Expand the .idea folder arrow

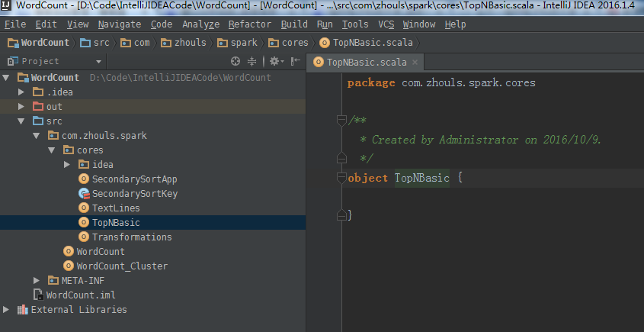click(21, 92)
